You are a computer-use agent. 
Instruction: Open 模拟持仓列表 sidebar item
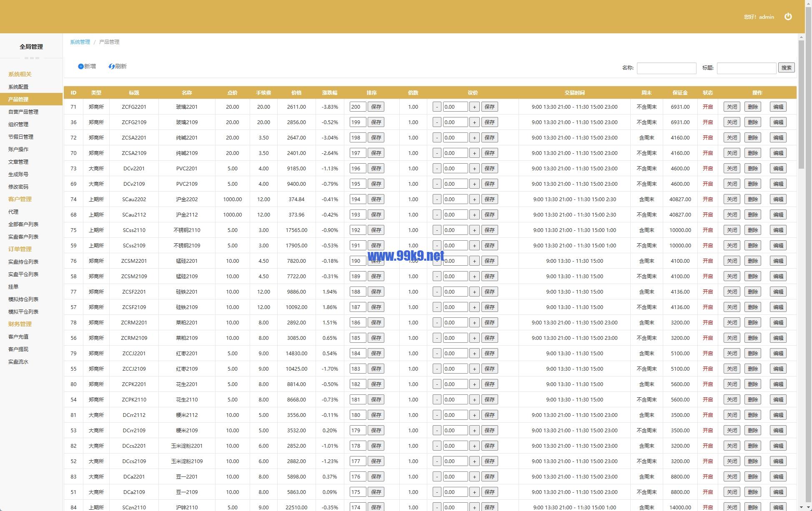click(x=23, y=299)
